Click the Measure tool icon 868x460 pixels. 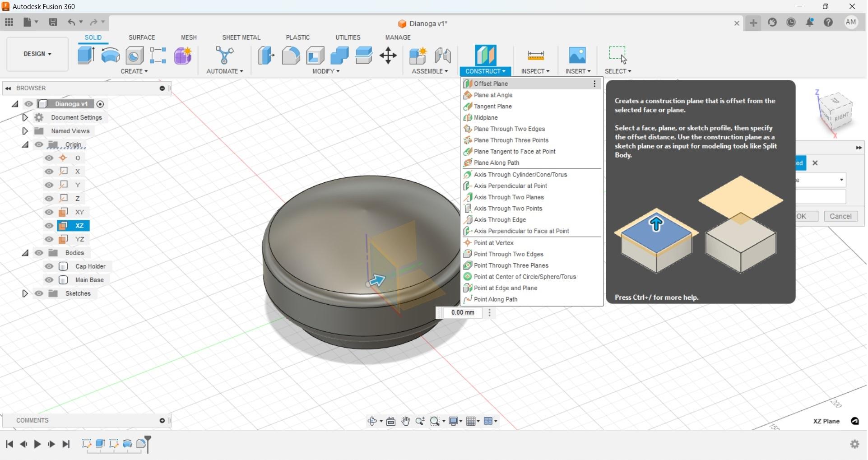click(x=536, y=56)
